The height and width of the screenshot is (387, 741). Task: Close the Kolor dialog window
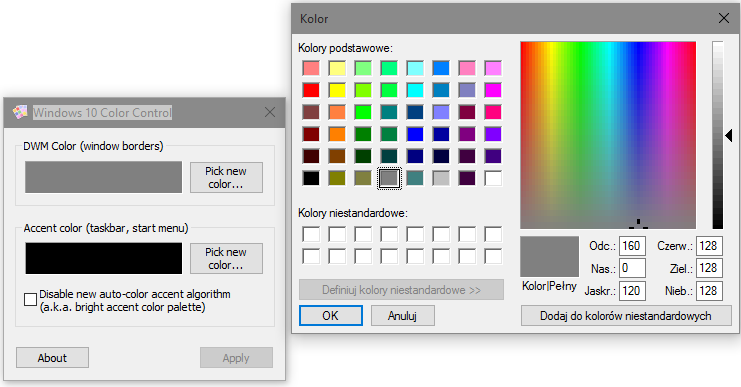coord(724,18)
